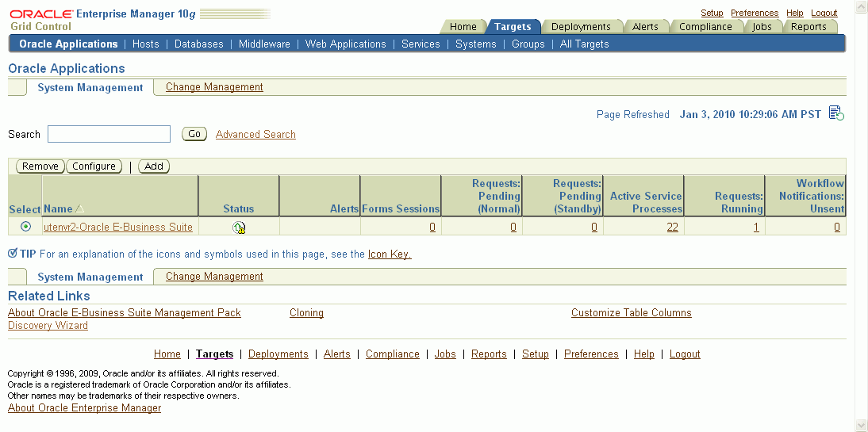Open the Databases subtab
The image size is (868, 432).
198,44
